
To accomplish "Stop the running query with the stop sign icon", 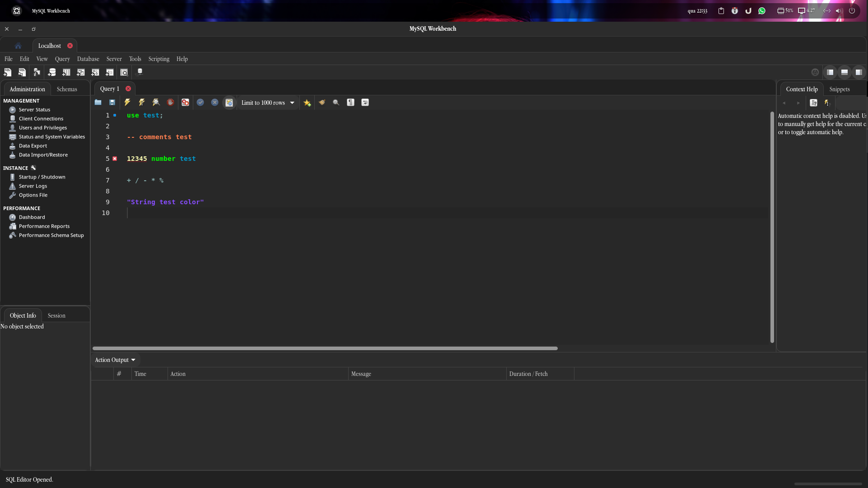I will pyautogui.click(x=170, y=103).
